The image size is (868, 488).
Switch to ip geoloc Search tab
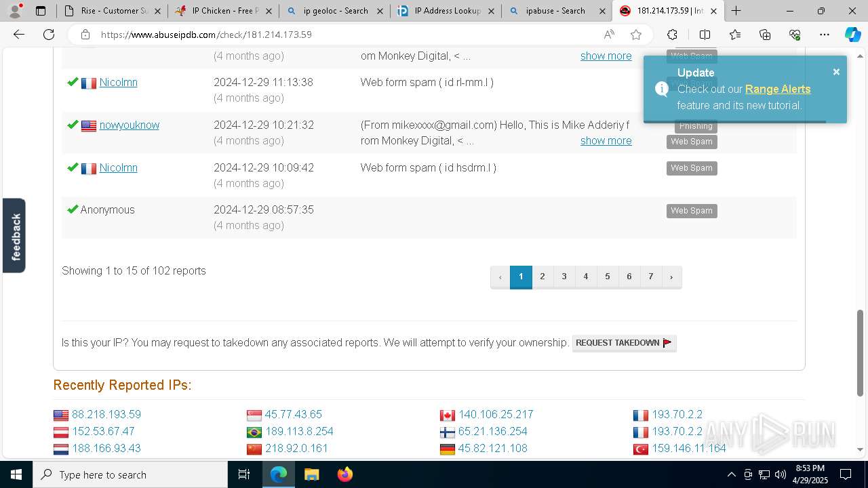click(334, 11)
